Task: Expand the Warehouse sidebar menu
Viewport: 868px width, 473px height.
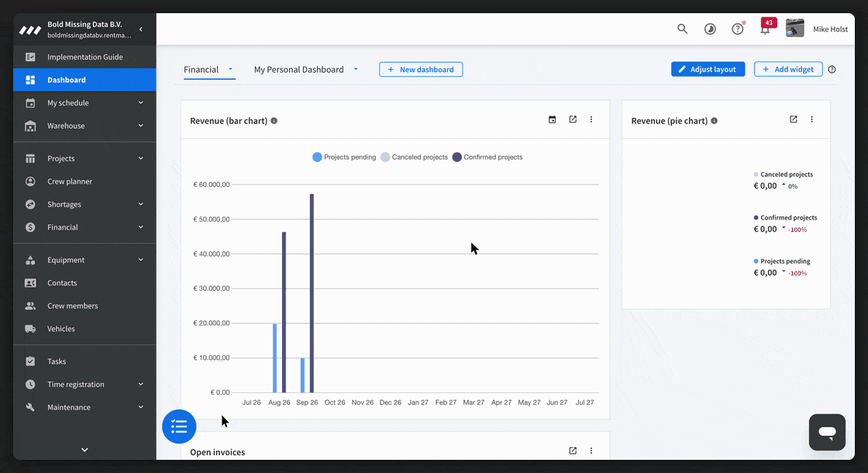Action: pyautogui.click(x=84, y=126)
